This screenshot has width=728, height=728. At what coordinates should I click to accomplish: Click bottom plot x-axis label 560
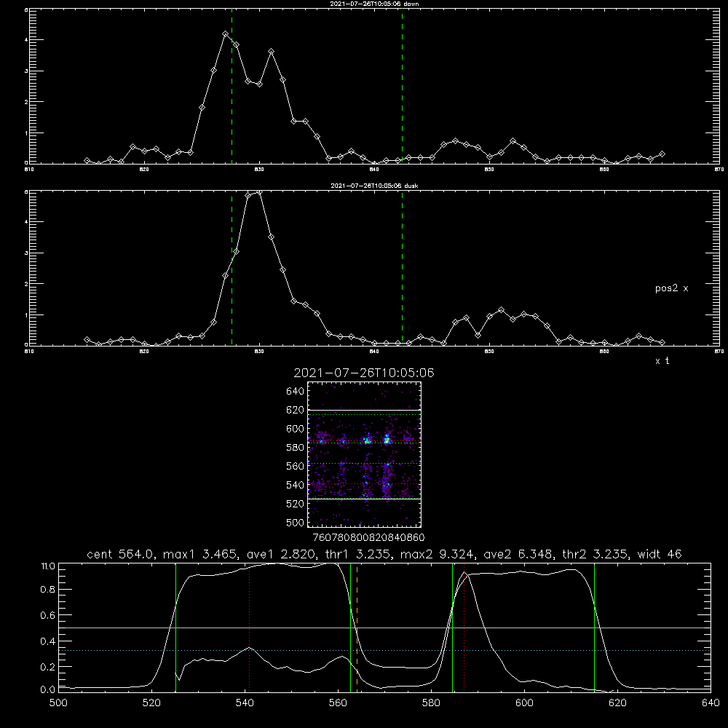338,703
